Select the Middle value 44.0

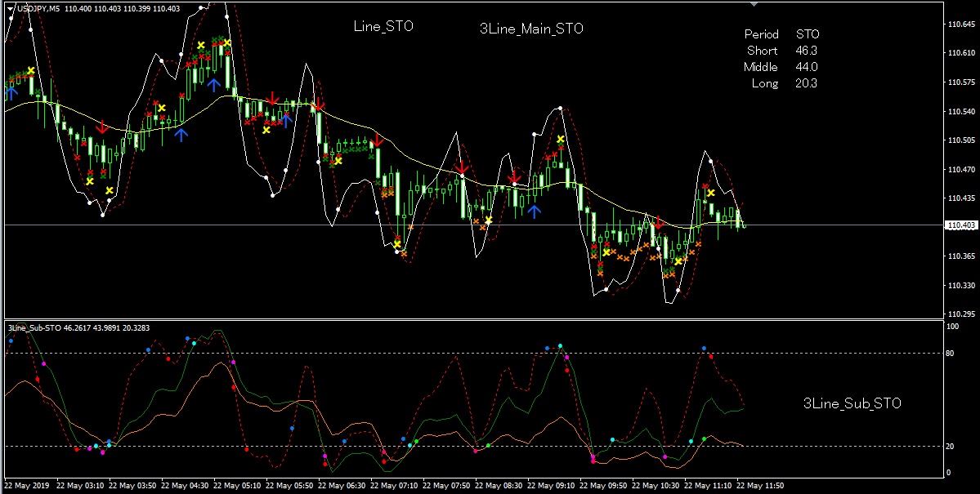807,67
